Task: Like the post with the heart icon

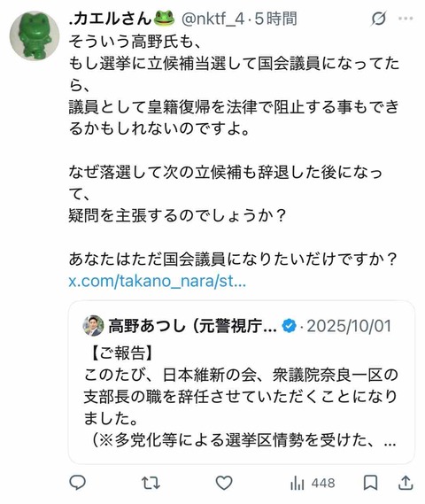Action: pos(224,483)
